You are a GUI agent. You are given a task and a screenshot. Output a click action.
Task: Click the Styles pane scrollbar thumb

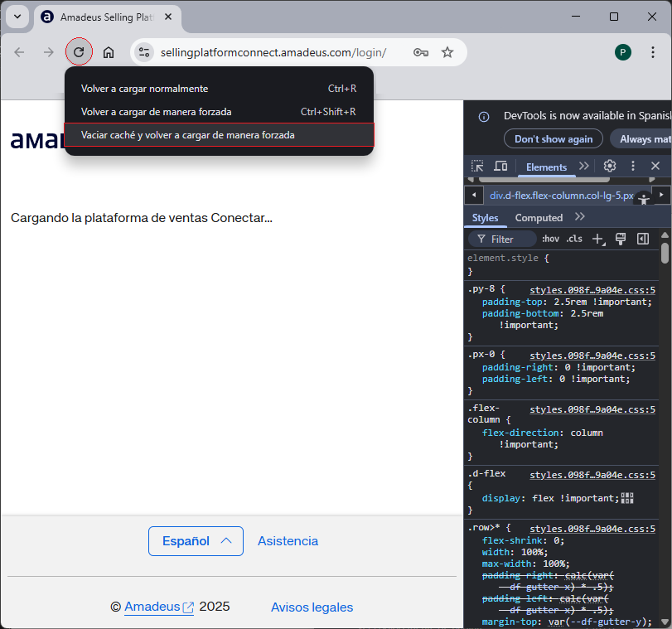point(665,253)
